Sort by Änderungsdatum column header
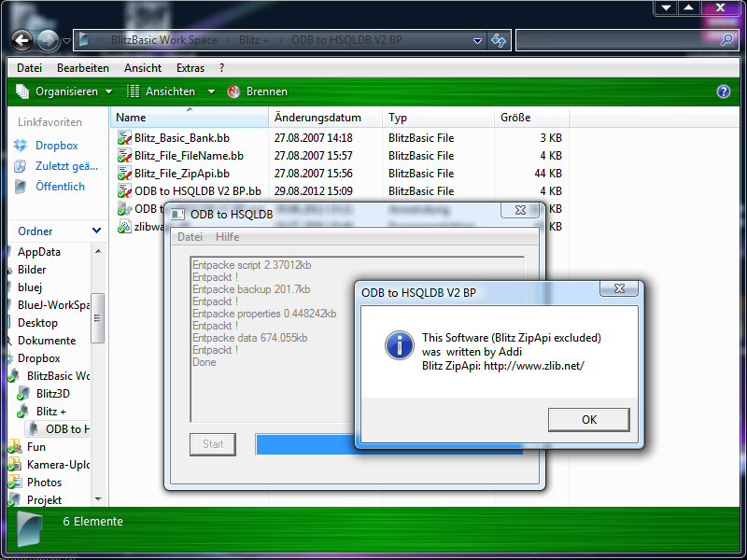 pos(326,118)
